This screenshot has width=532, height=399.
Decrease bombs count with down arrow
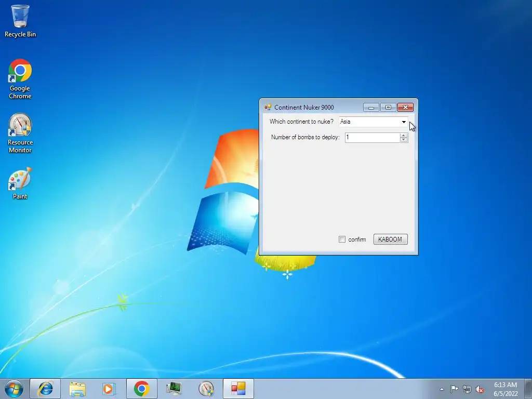(x=403, y=139)
